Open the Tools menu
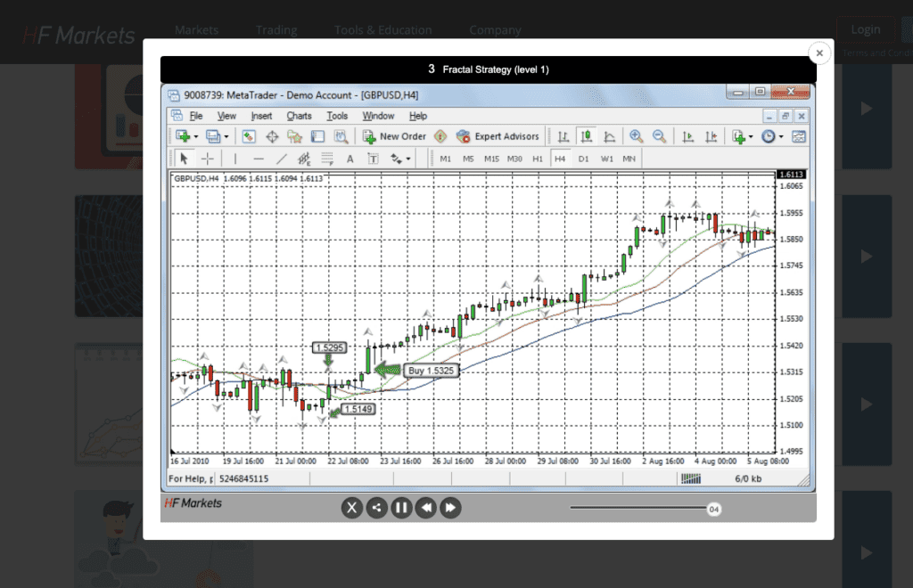913x588 pixels. point(337,116)
